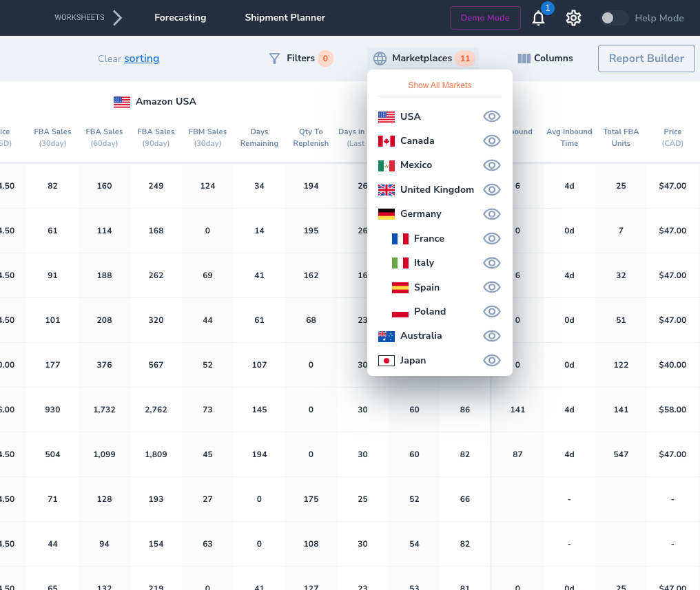Click the Columns layout icon
Viewport: 700px width, 590px height.
pyautogui.click(x=524, y=59)
